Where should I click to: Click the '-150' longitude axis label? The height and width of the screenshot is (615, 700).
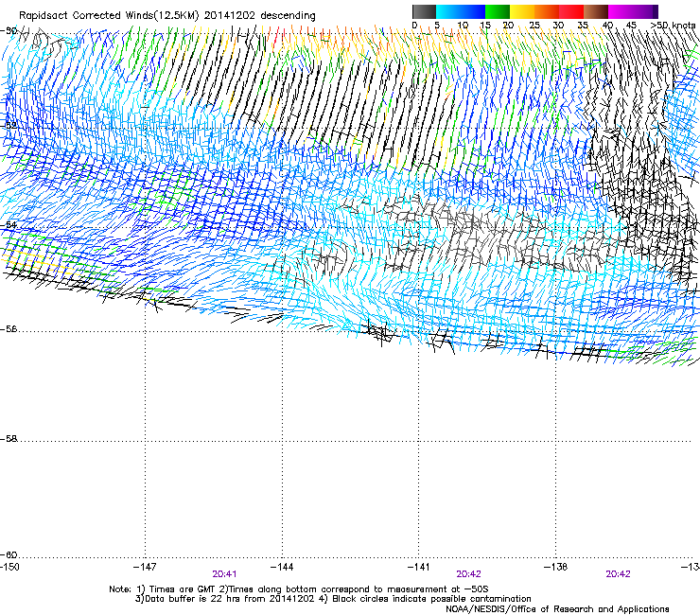point(9,567)
